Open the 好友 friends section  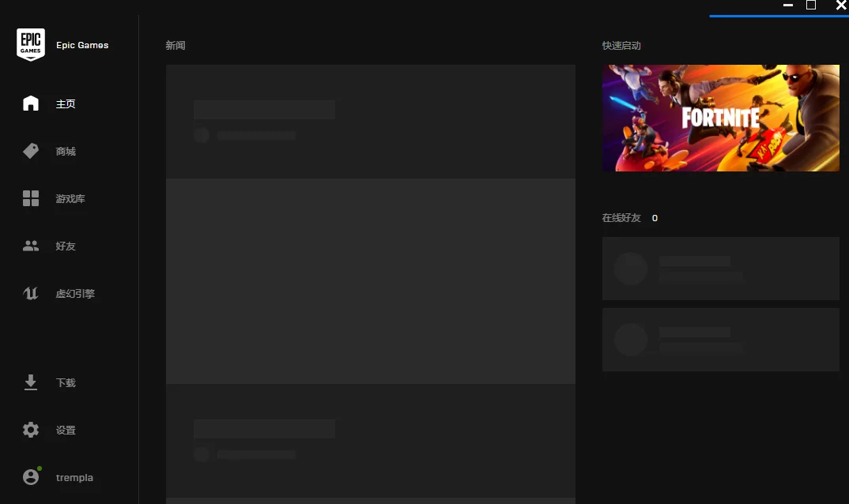(x=66, y=246)
